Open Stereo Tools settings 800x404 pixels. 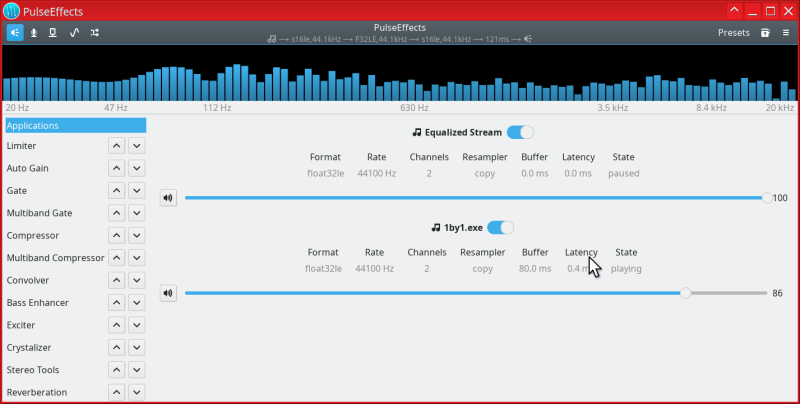[33, 370]
